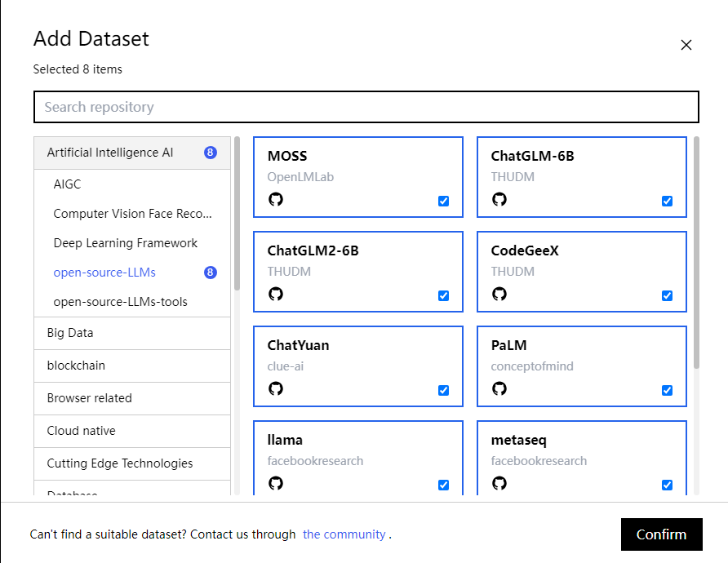The image size is (728, 563).
Task: Deselect the ChatGLM2-6B checkbox
Action: (x=443, y=295)
